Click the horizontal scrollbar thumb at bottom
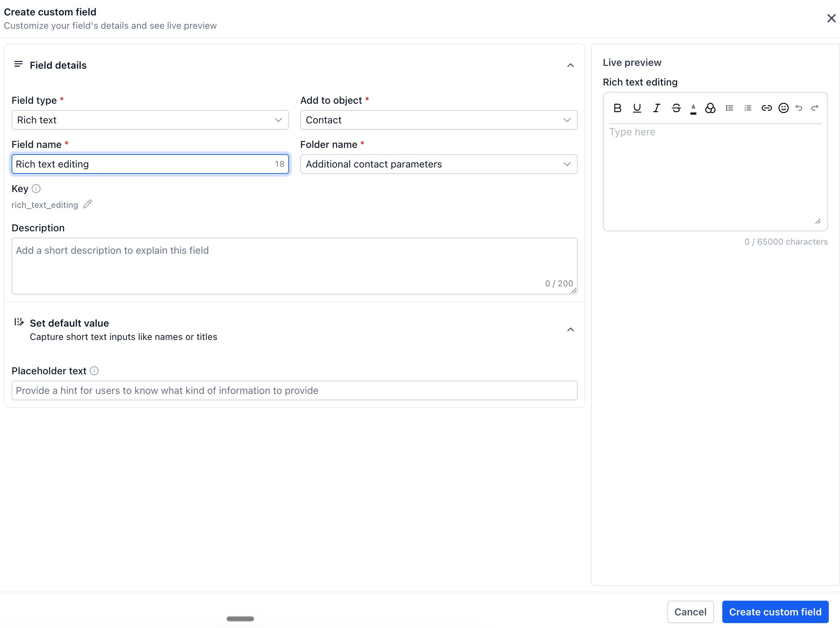840x628 pixels. [240, 619]
